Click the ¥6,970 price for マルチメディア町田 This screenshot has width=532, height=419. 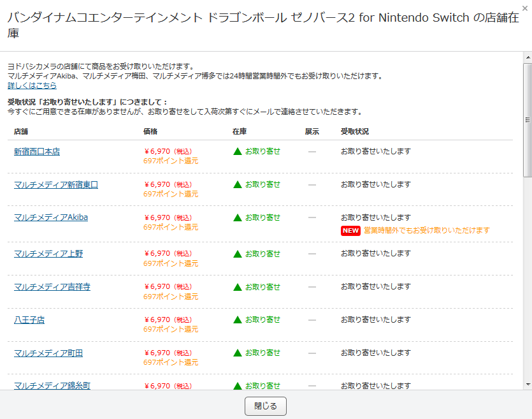168,353
